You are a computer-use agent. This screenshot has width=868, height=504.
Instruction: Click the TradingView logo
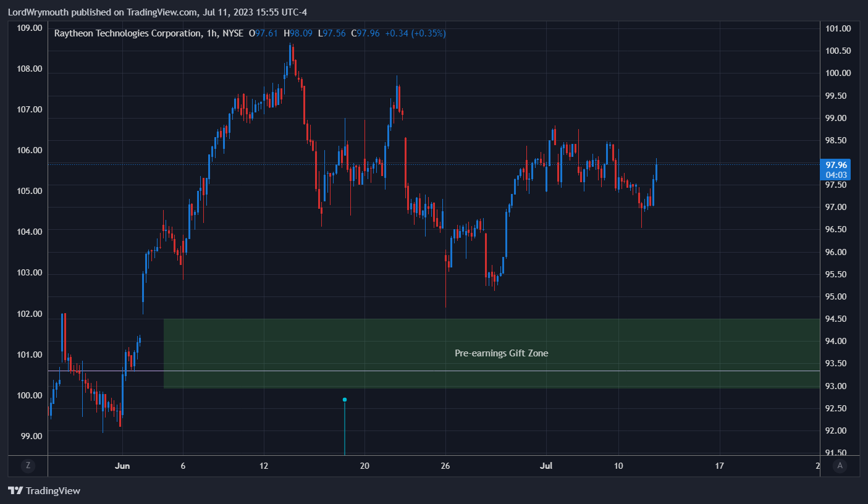click(44, 491)
